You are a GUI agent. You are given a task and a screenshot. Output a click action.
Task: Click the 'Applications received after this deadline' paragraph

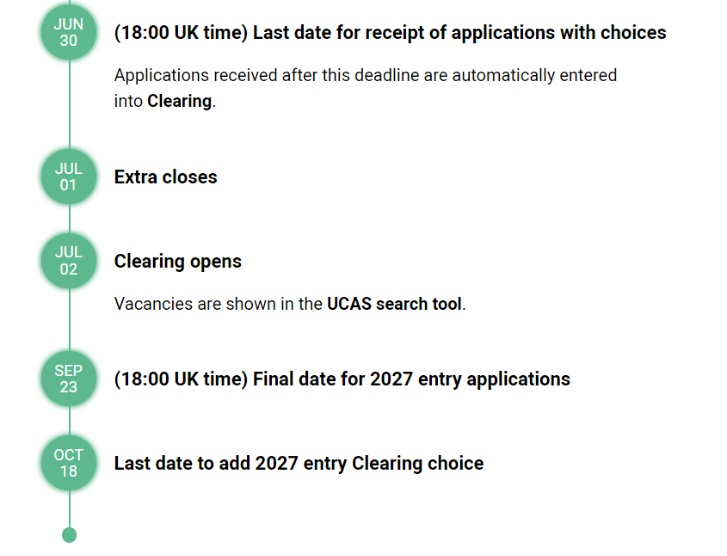(x=365, y=75)
